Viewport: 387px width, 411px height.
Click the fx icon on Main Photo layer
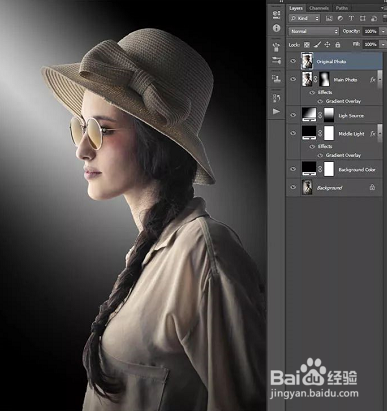point(372,80)
